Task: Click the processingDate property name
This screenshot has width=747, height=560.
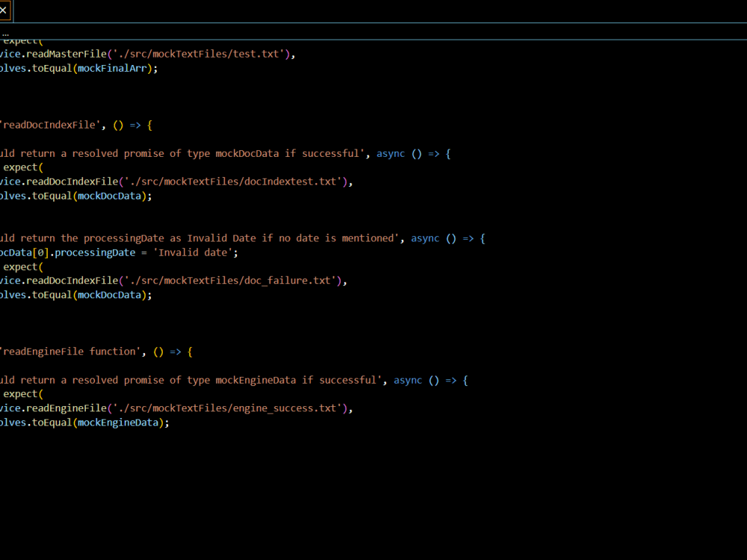Action: tap(95, 252)
